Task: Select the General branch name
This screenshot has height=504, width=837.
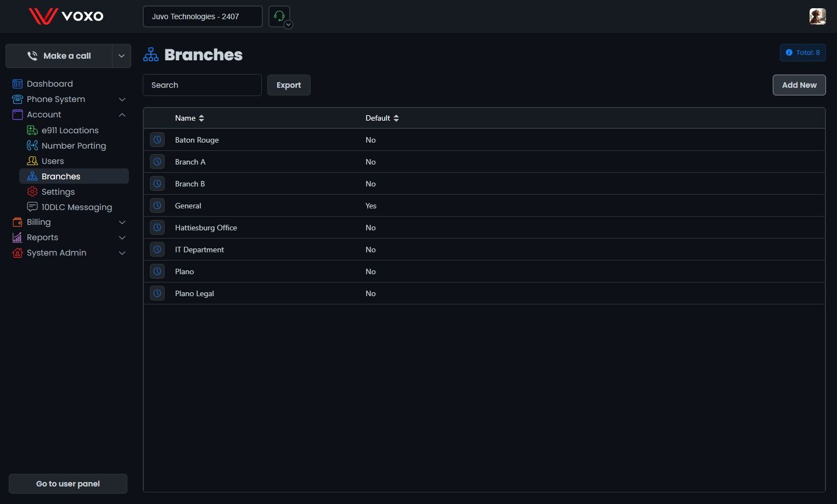Action: pos(188,206)
